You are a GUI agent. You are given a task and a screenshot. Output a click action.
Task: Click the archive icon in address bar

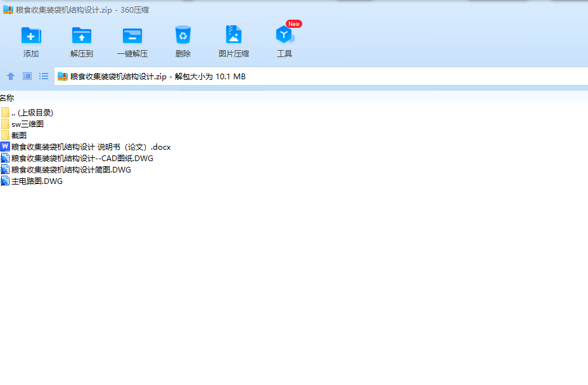point(63,76)
